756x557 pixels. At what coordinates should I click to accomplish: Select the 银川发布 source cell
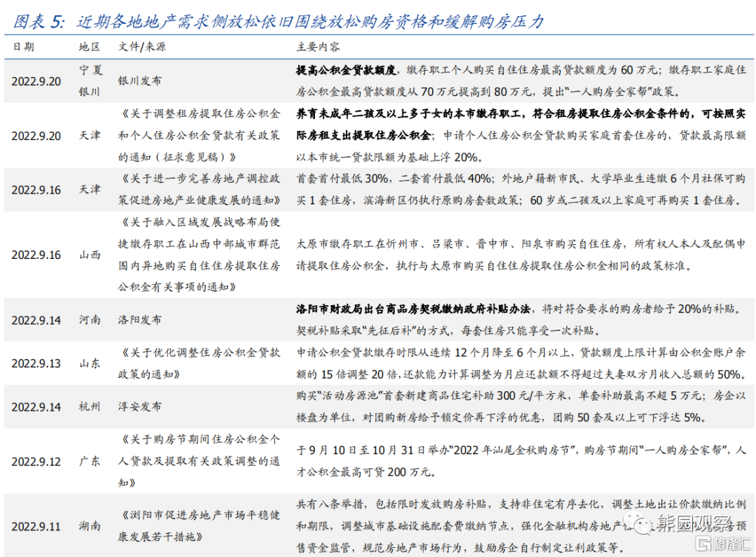(140, 81)
